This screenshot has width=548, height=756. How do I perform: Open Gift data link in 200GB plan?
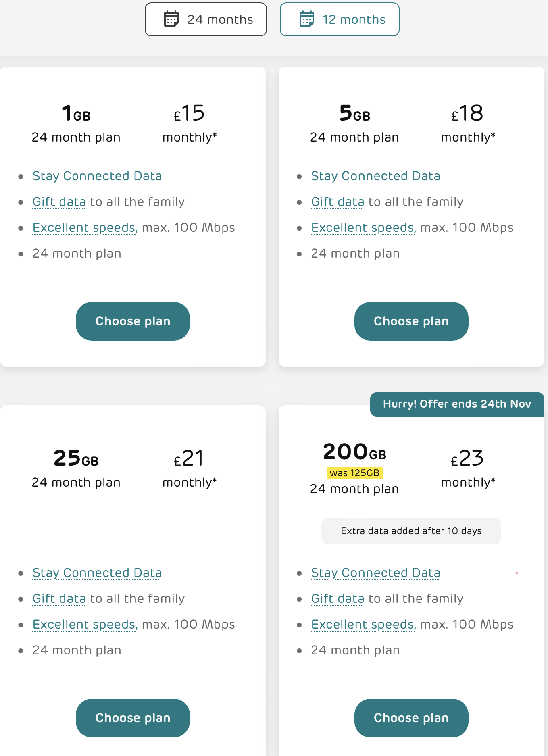(x=338, y=599)
